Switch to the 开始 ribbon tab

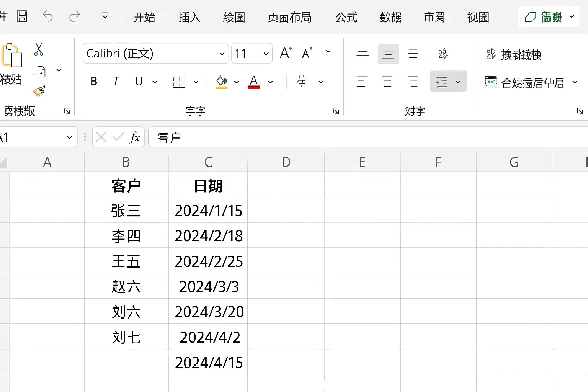[145, 17]
